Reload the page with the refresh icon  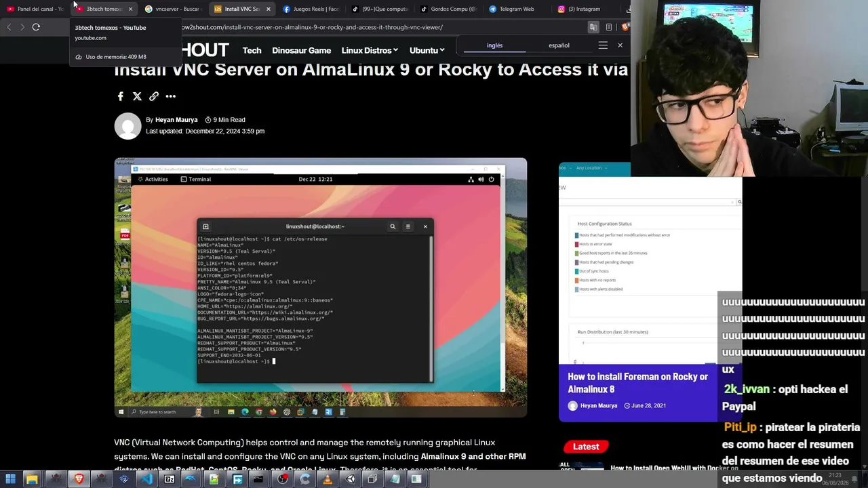tap(36, 27)
